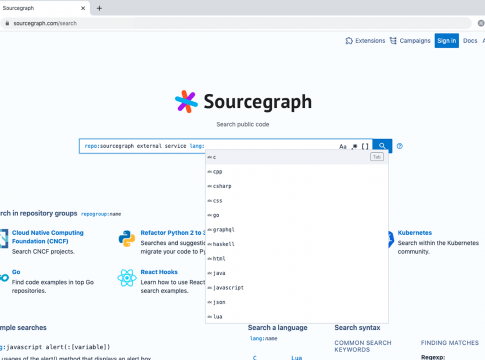This screenshot has height=360, width=485.
Task: Click the Sourcegraph logo
Action: (x=243, y=102)
